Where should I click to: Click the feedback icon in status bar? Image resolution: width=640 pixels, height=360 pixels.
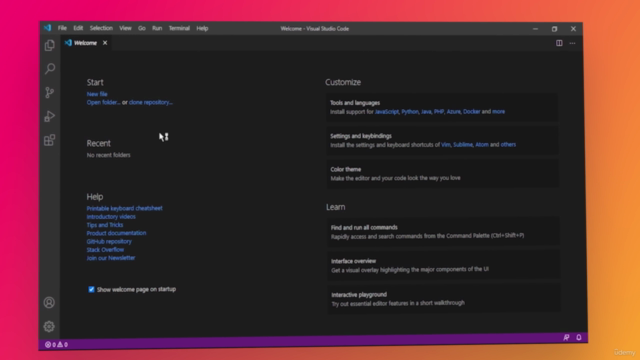(566, 337)
